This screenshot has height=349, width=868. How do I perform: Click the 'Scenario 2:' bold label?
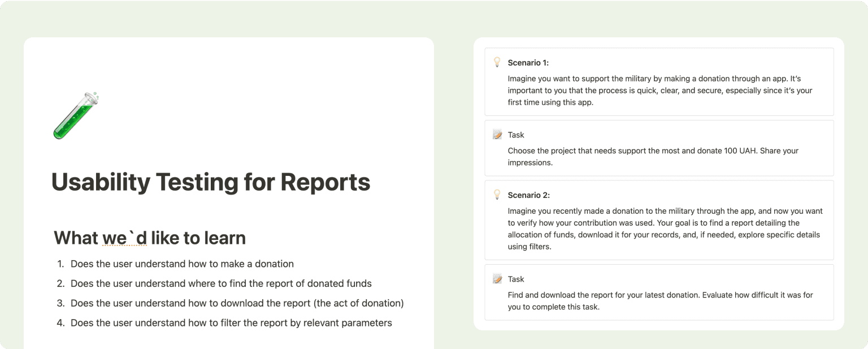click(529, 195)
